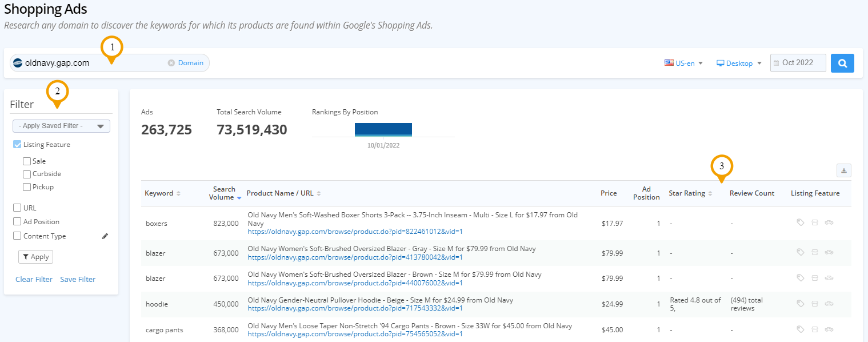868x342 pixels.
Task: Click 'Rated 4.8 out of 5' cell
Action: click(696, 304)
